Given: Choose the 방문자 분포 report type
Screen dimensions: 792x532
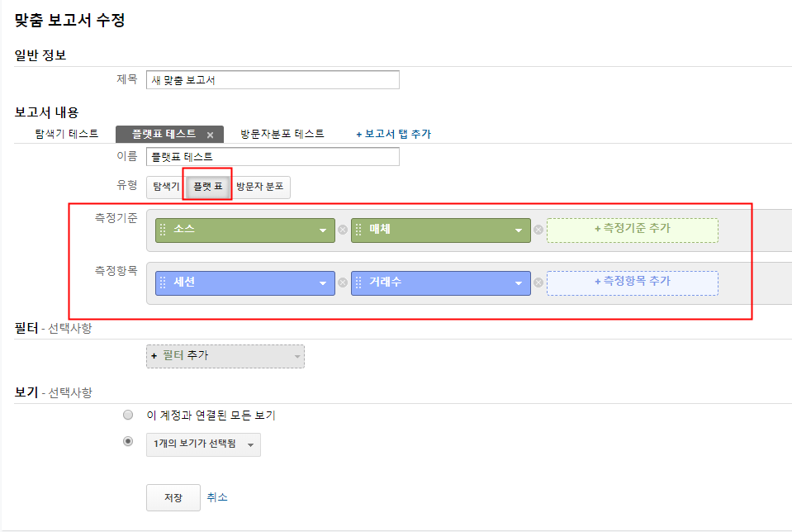Looking at the screenshot, I should click(260, 187).
